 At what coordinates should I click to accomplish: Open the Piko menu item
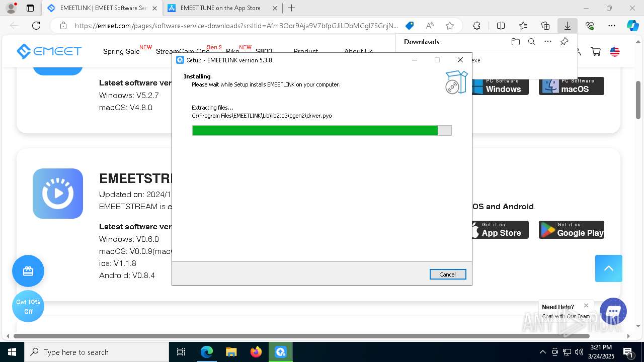coord(232,51)
